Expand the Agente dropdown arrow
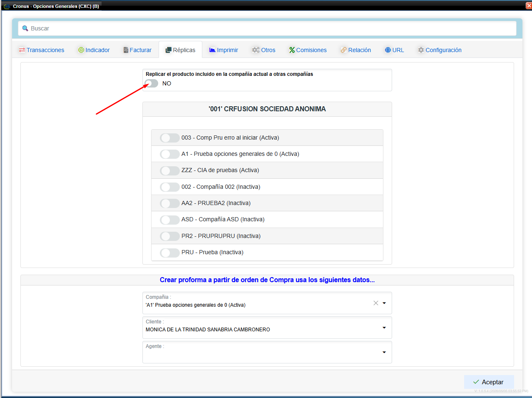Screen dimensions: 532x398 384,352
